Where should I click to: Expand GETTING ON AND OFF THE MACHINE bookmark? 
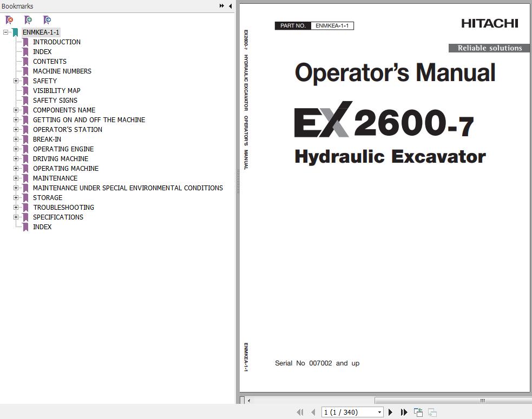point(16,120)
